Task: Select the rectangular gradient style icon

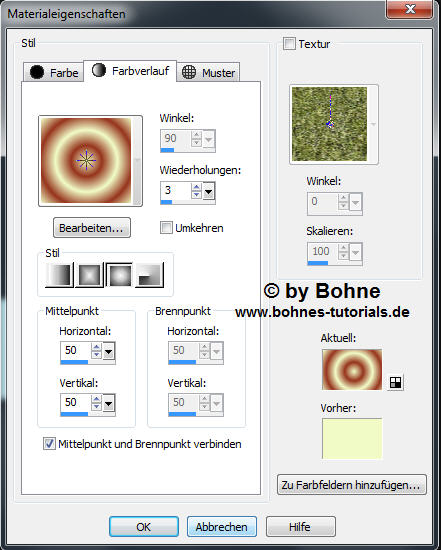Action: pos(89,274)
